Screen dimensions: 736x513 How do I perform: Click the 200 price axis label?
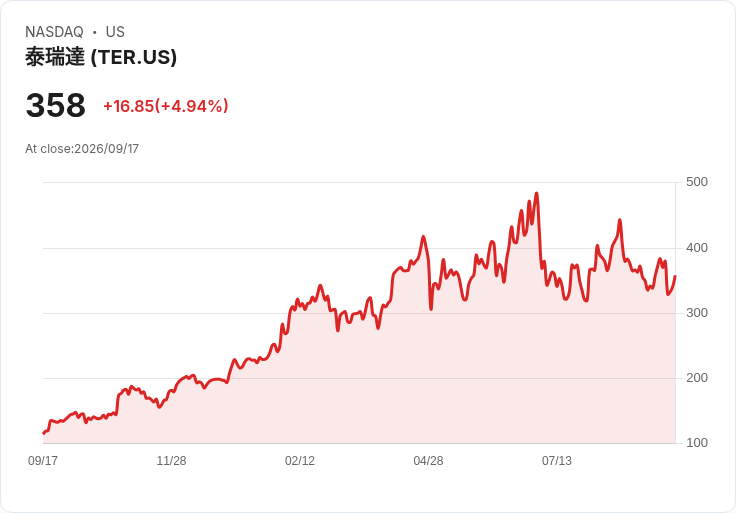pos(697,378)
